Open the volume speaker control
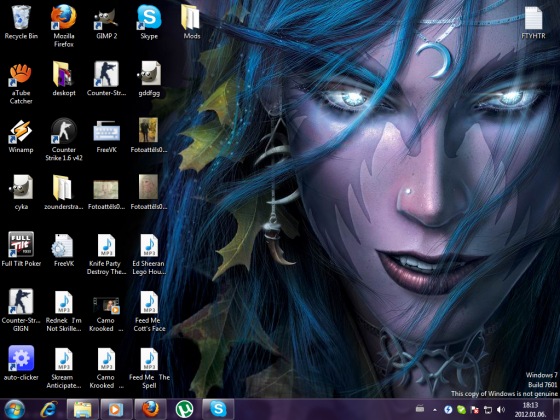The height and width of the screenshot is (420, 560). pos(501,410)
